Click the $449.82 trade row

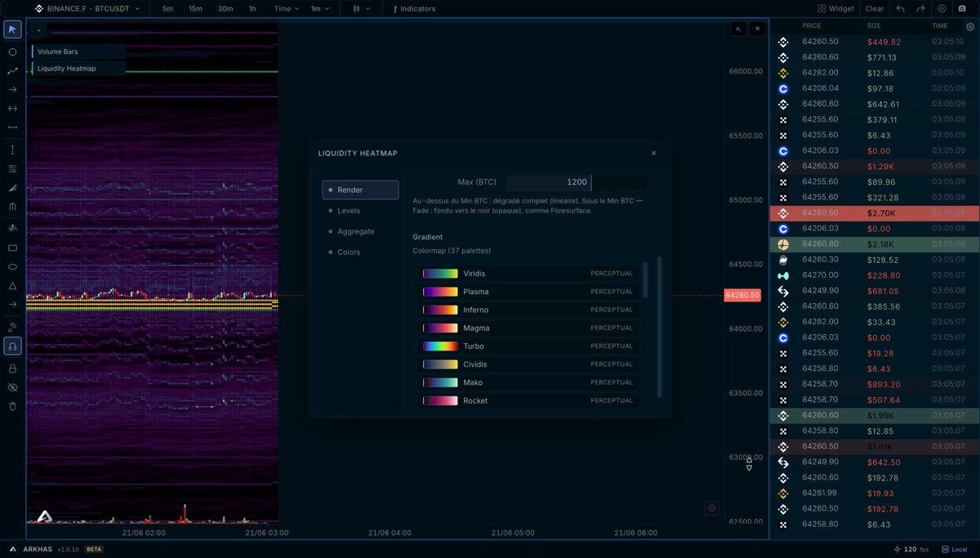(875, 42)
